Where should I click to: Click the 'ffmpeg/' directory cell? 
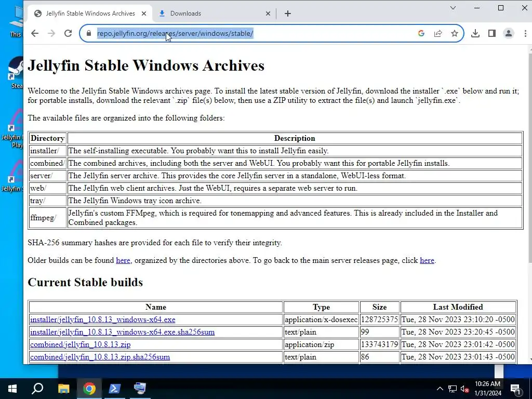(x=47, y=218)
